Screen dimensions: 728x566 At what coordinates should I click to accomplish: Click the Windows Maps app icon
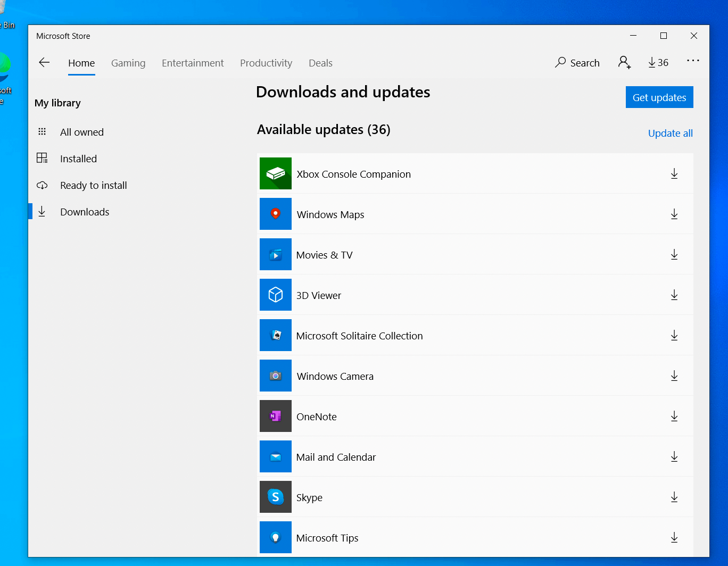[x=276, y=214]
